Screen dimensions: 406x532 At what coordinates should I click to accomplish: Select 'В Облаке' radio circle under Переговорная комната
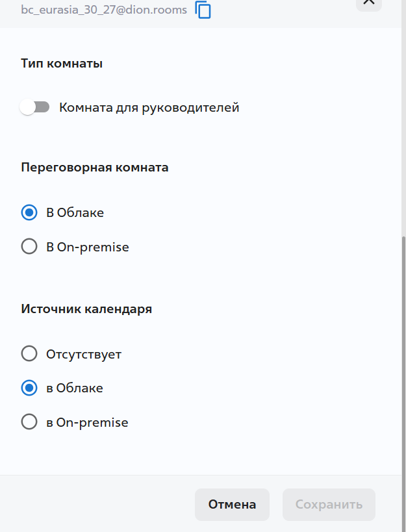click(29, 212)
